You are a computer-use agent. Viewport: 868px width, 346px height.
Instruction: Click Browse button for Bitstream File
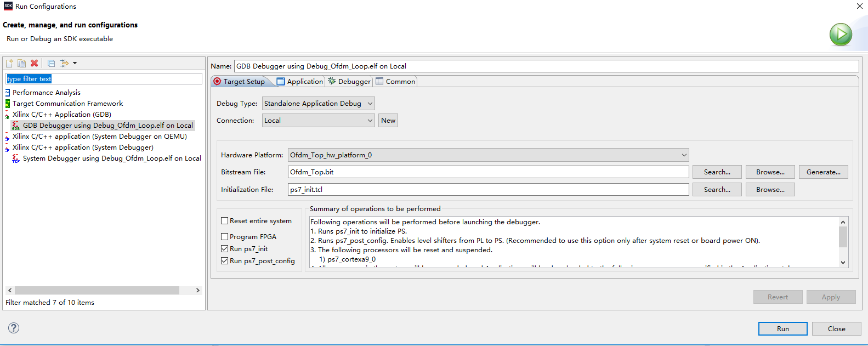coord(770,172)
